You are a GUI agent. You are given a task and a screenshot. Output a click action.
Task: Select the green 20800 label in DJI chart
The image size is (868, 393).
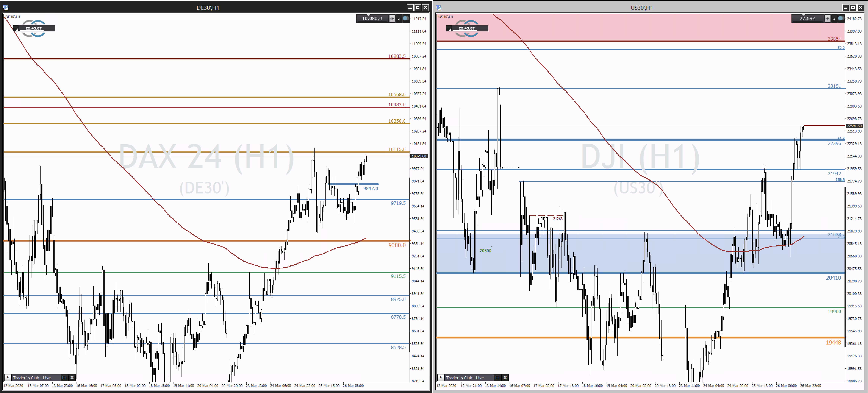point(485,251)
